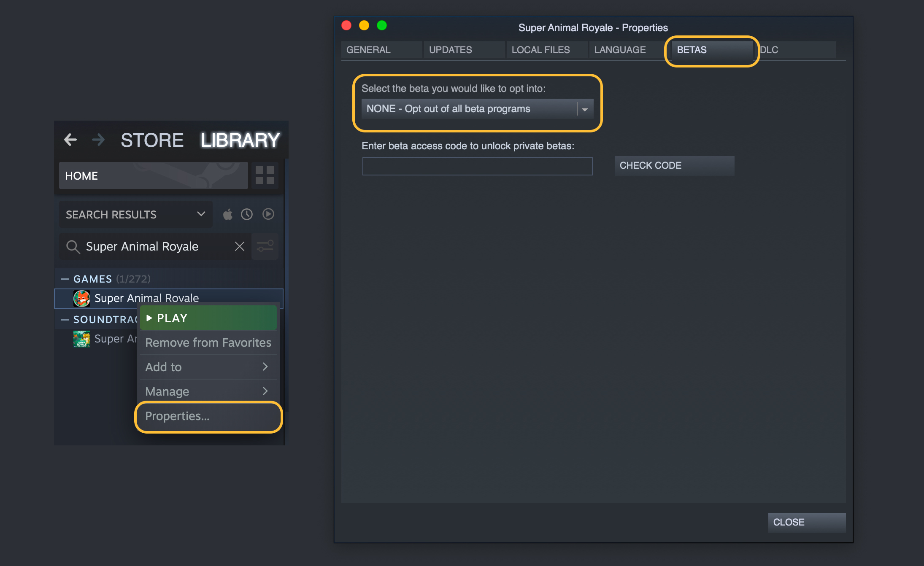Expand the Add to submenu
The height and width of the screenshot is (566, 924).
pyautogui.click(x=208, y=367)
